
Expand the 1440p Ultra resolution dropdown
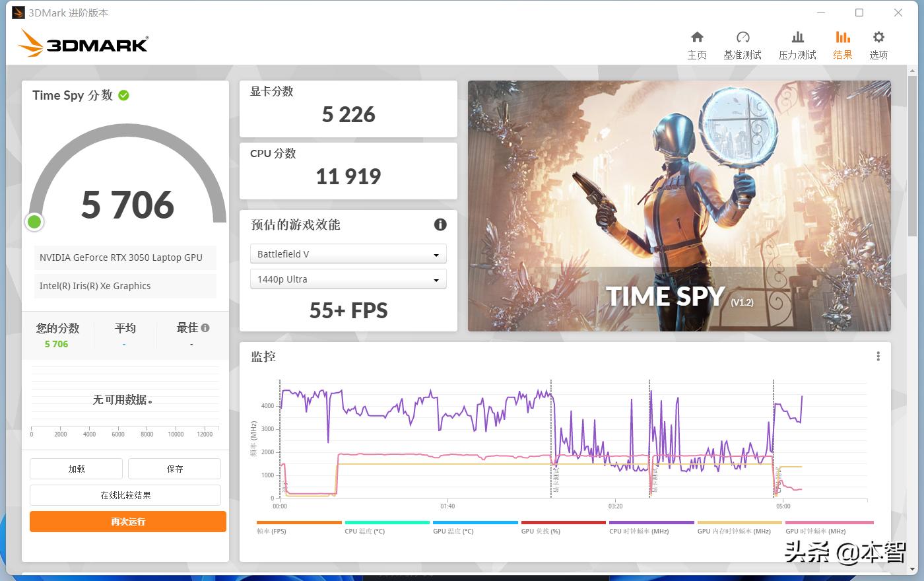point(348,279)
